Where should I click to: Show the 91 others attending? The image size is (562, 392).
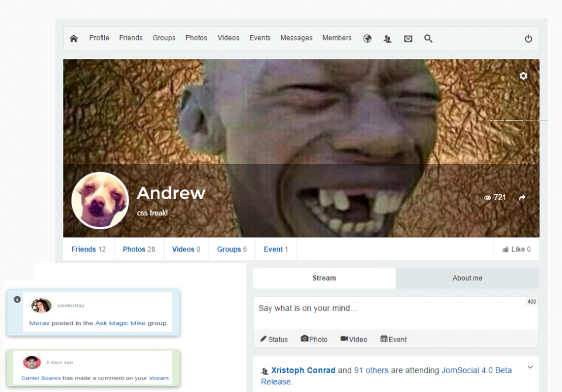tap(371, 370)
